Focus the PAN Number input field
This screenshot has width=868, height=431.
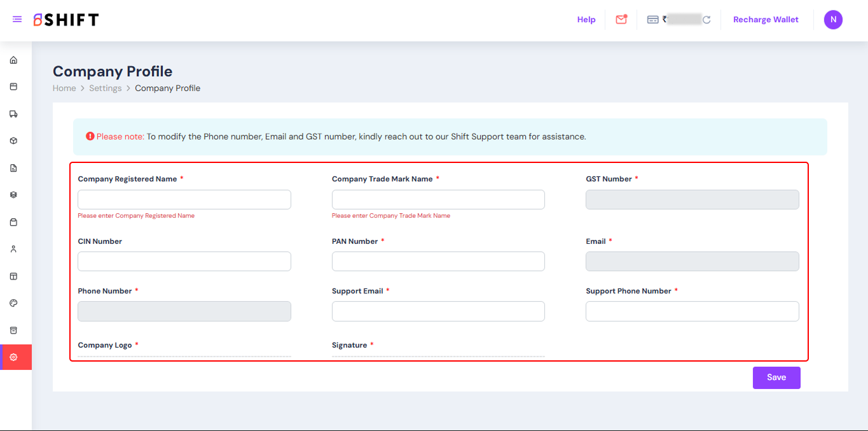click(x=438, y=262)
